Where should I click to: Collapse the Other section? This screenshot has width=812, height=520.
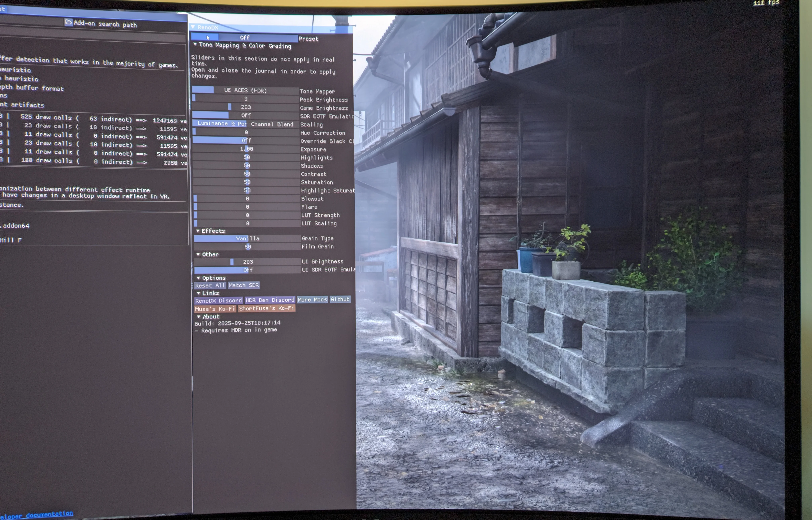[x=198, y=254]
